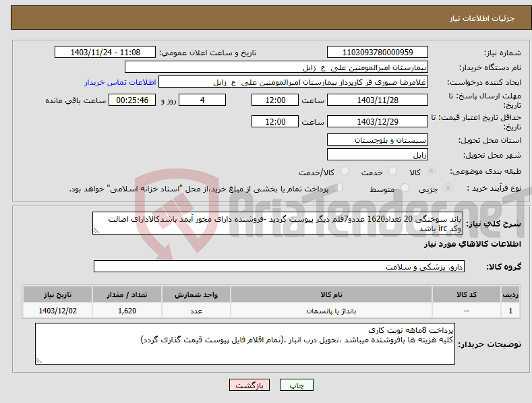The width and height of the screenshot is (532, 403).
Task: Click the واحد شمارش column header
Action: click(x=196, y=294)
